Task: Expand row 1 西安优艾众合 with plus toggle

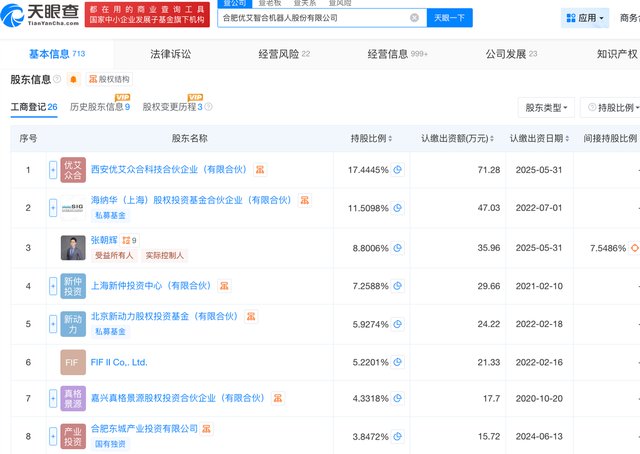Action: pyautogui.click(x=53, y=170)
